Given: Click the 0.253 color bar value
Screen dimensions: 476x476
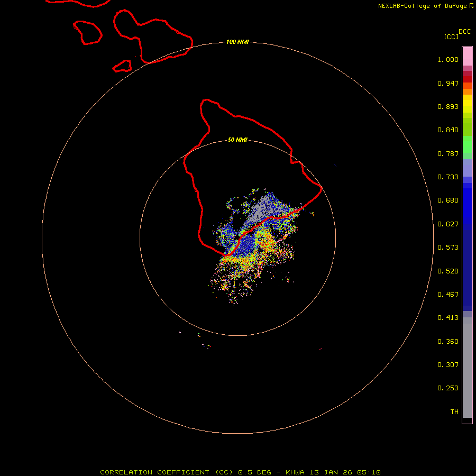Looking at the screenshot, I should 448,388.
